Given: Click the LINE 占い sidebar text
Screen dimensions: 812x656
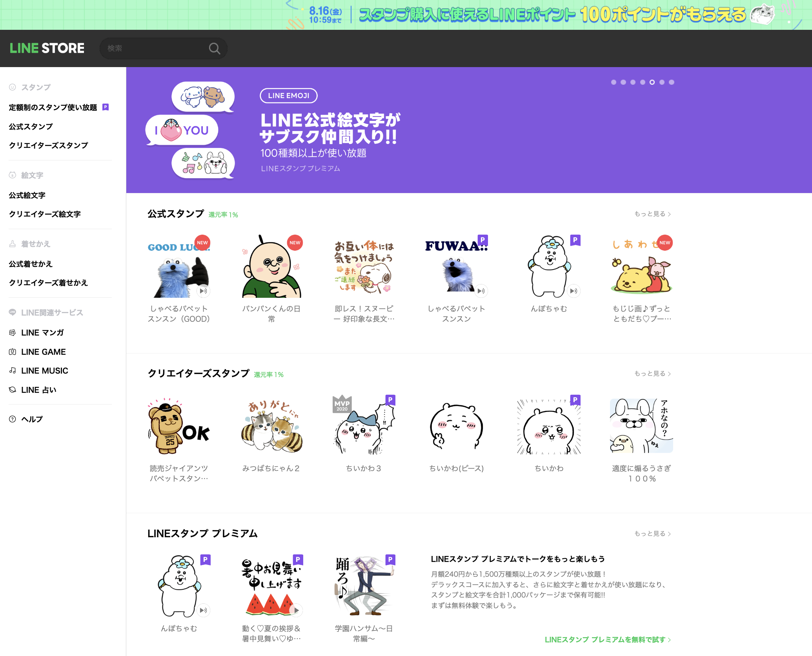Looking at the screenshot, I should (x=39, y=390).
